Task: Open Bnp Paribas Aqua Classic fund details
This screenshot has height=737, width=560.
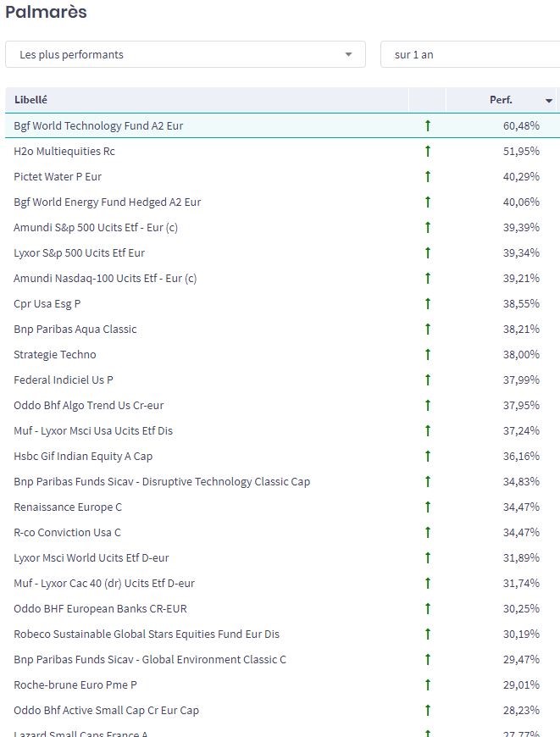Action: [x=75, y=329]
